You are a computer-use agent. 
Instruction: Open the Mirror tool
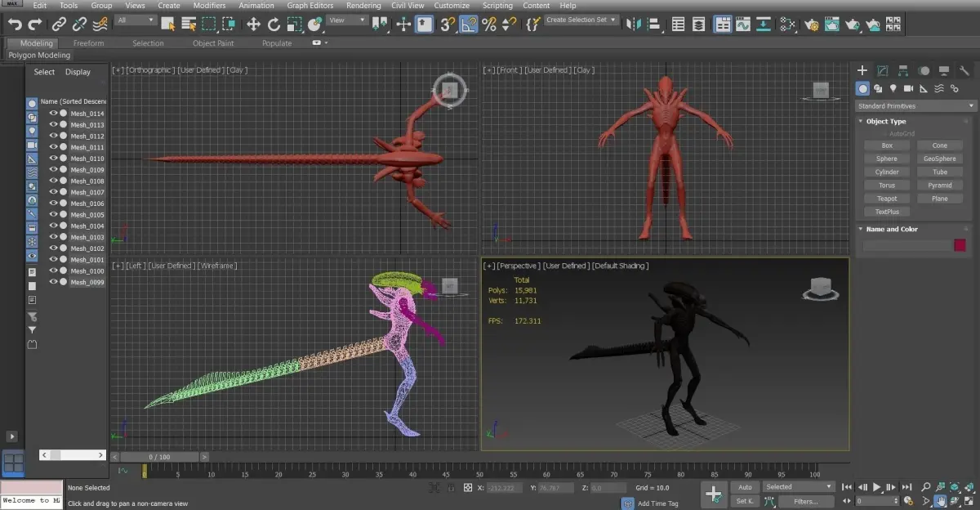pyautogui.click(x=633, y=25)
